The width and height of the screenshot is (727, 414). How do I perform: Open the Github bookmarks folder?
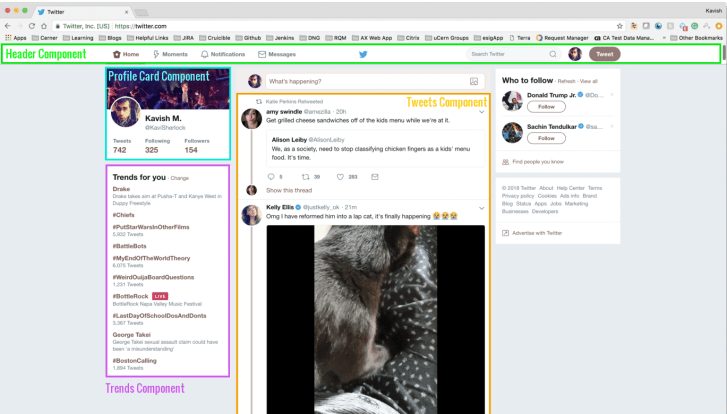[249, 38]
